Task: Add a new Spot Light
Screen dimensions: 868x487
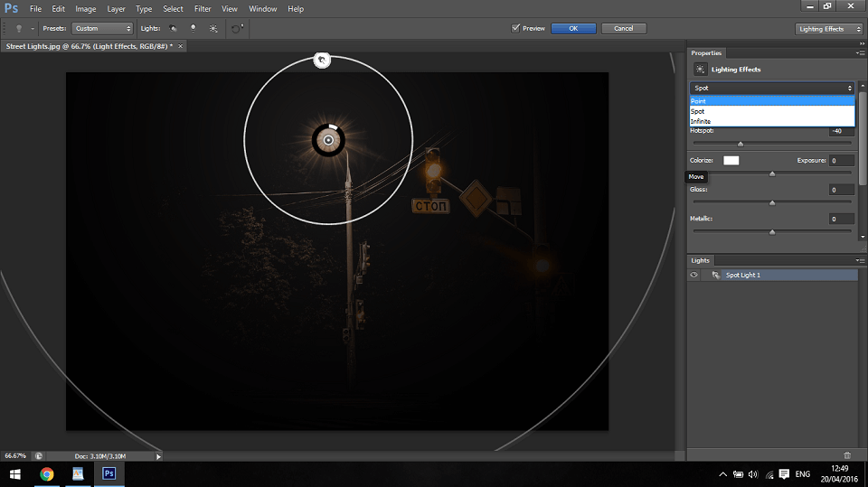Action: (173, 28)
